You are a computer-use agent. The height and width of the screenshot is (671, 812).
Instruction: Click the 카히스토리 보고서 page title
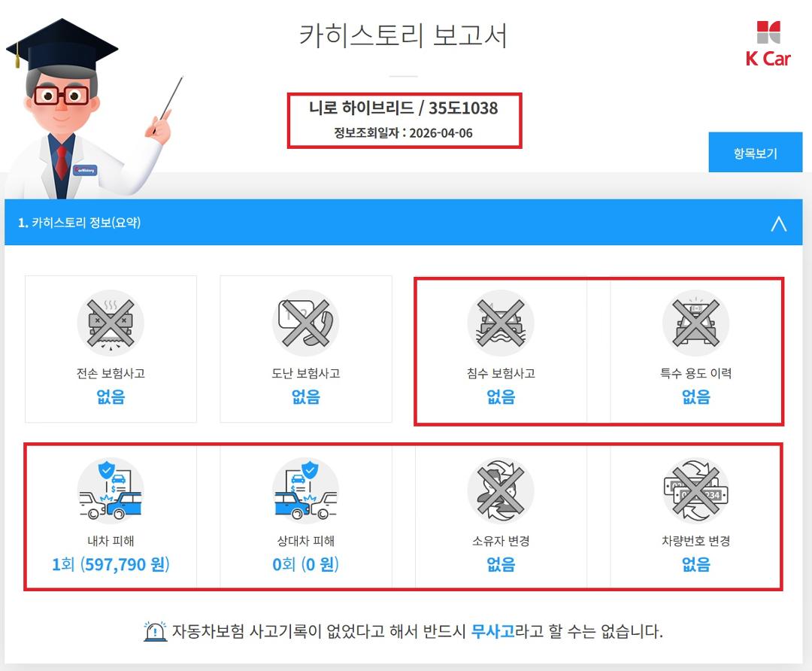(404, 35)
